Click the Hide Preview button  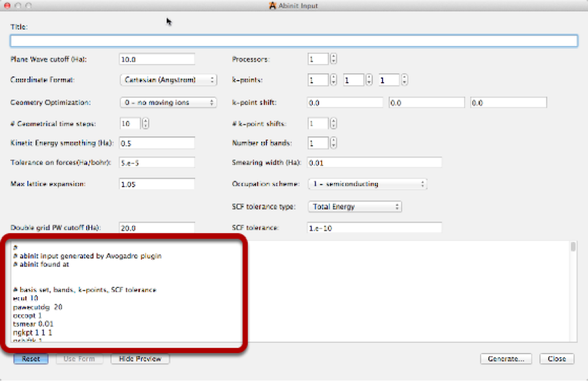140,358
